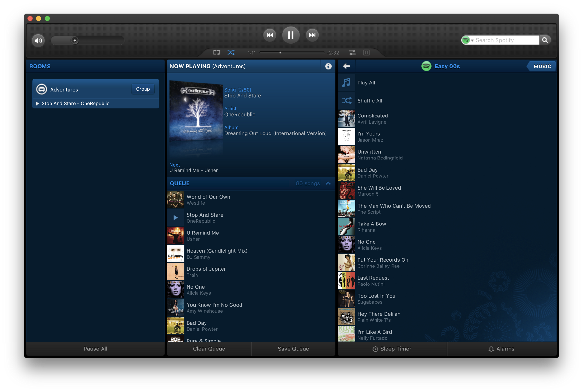
Task: Skip to the next track
Action: [x=312, y=35]
